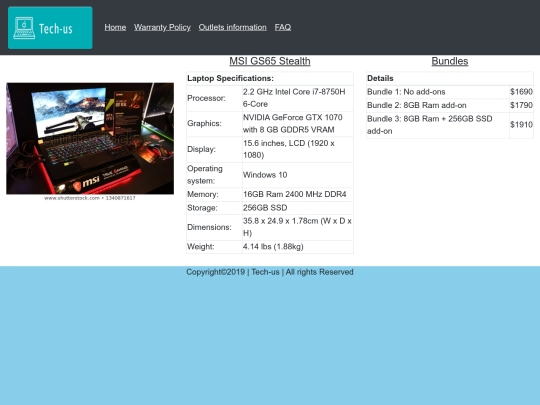Click the Details header in Bundles table
540x405 pixels.
(380, 78)
